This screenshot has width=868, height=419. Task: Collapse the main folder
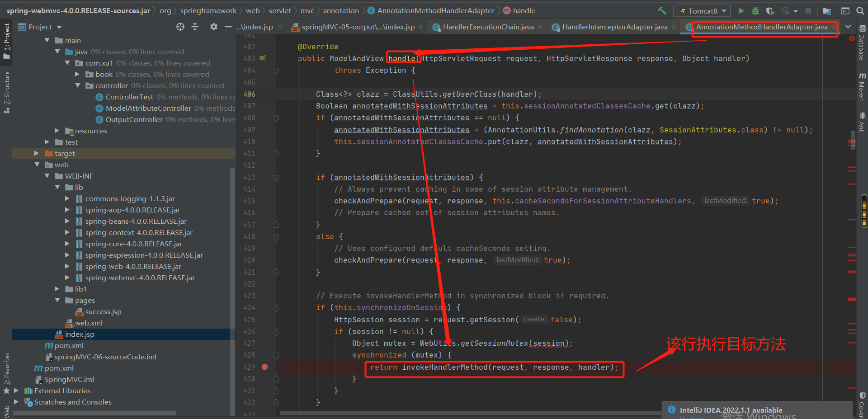[x=47, y=40]
